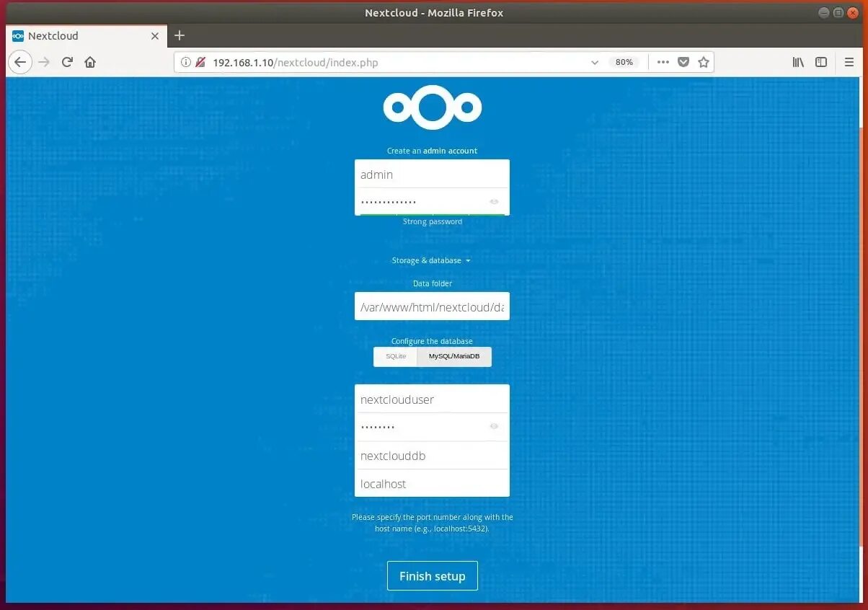Click the green Strong password strength bar

coord(432,214)
